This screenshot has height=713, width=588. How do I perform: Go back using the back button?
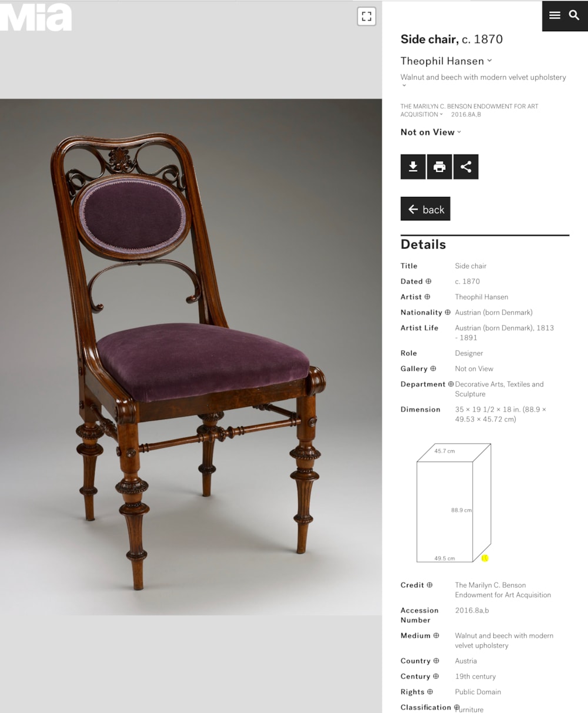pyautogui.click(x=425, y=209)
